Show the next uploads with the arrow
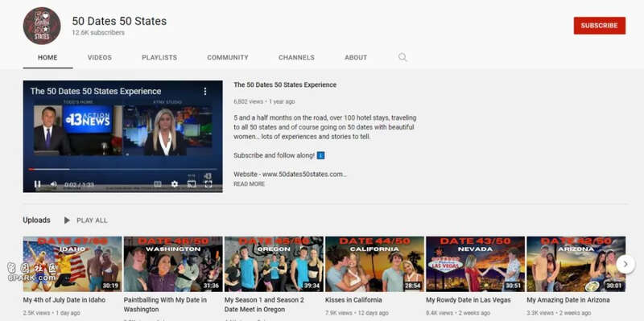Screen dimensions: 644x321 tap(625, 265)
